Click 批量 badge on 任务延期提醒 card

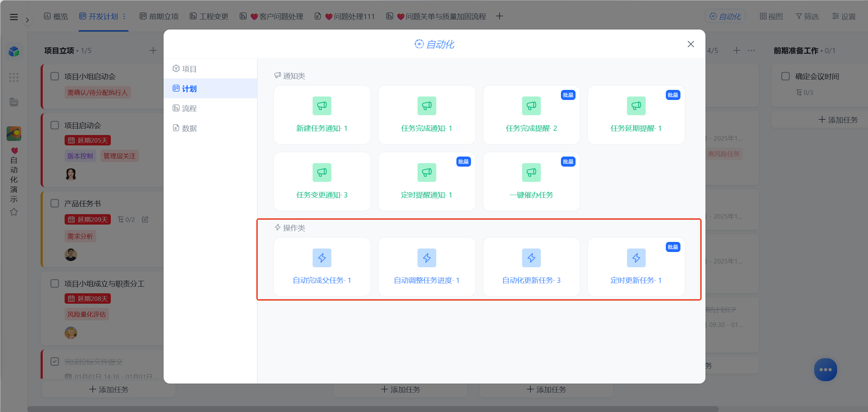(x=673, y=95)
